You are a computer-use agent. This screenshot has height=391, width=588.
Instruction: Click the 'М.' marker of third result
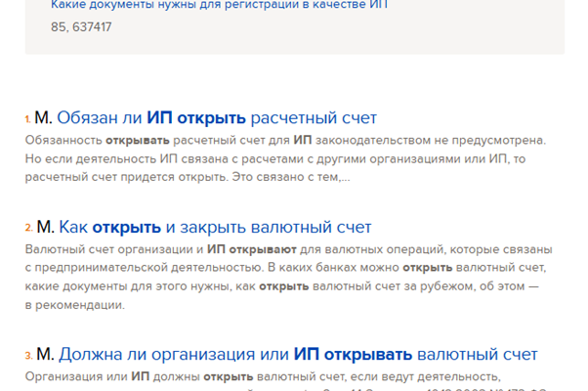click(x=45, y=354)
